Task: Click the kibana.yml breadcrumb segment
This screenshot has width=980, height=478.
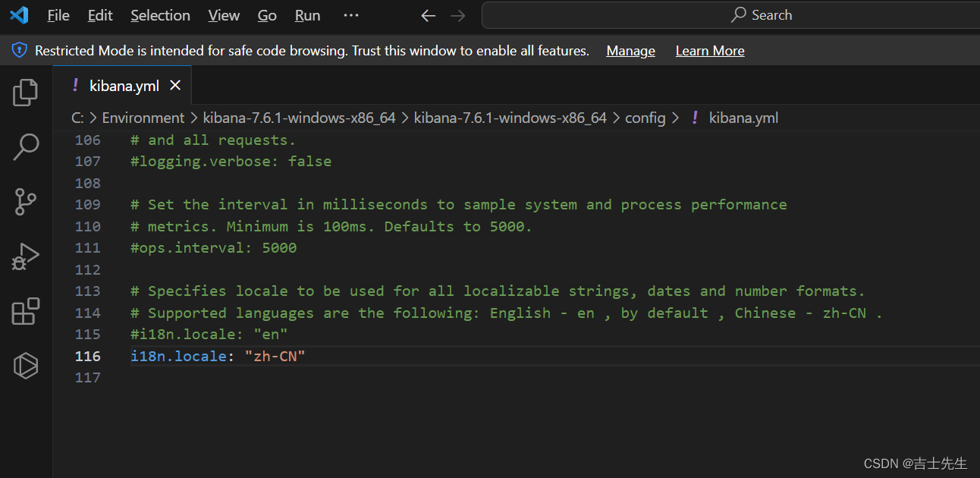Action: 743,118
